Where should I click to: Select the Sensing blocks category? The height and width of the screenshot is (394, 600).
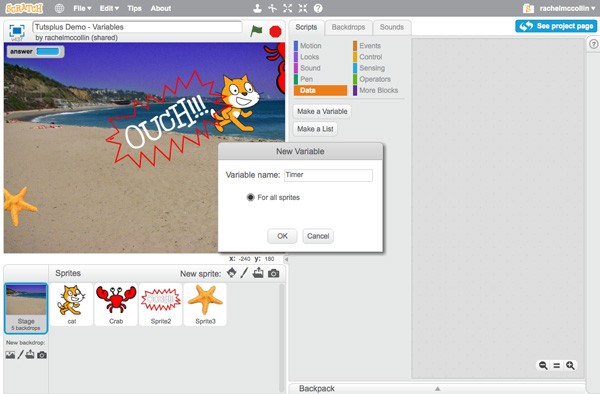tap(379, 68)
